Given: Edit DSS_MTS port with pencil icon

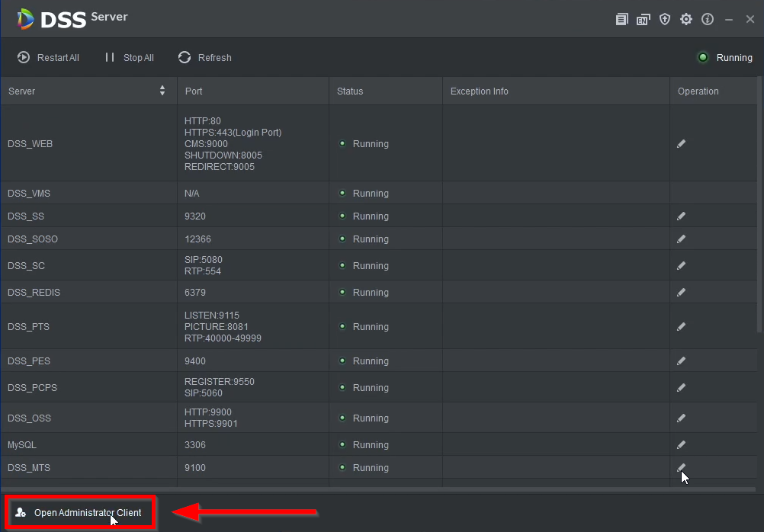Looking at the screenshot, I should 681,468.
